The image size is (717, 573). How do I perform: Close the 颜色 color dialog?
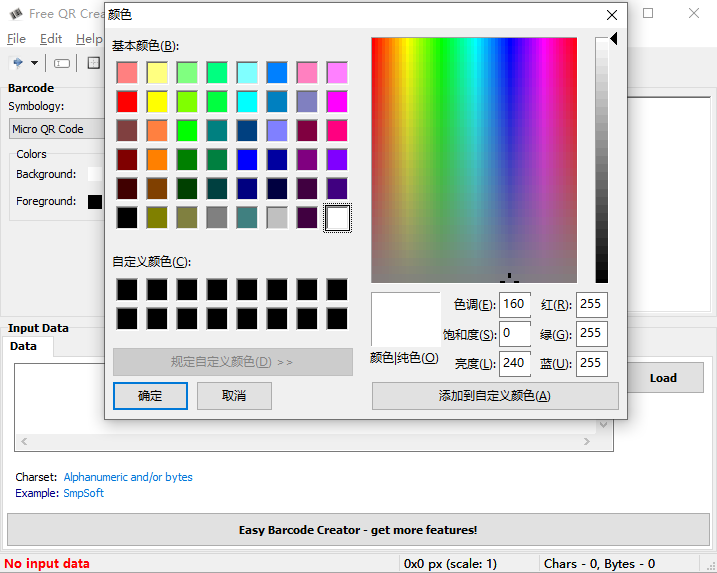pos(612,15)
